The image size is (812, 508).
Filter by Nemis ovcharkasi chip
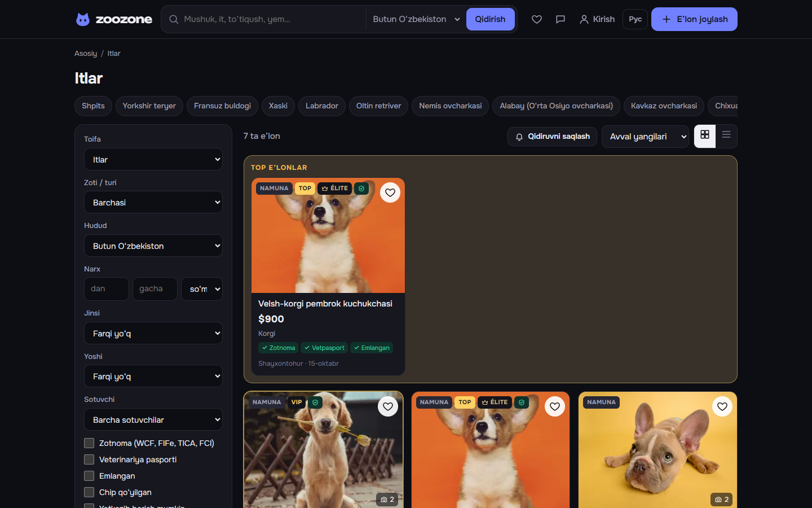pyautogui.click(x=451, y=106)
